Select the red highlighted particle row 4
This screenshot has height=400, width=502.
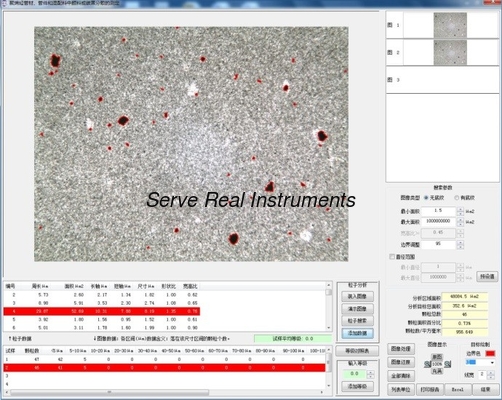(x=102, y=311)
